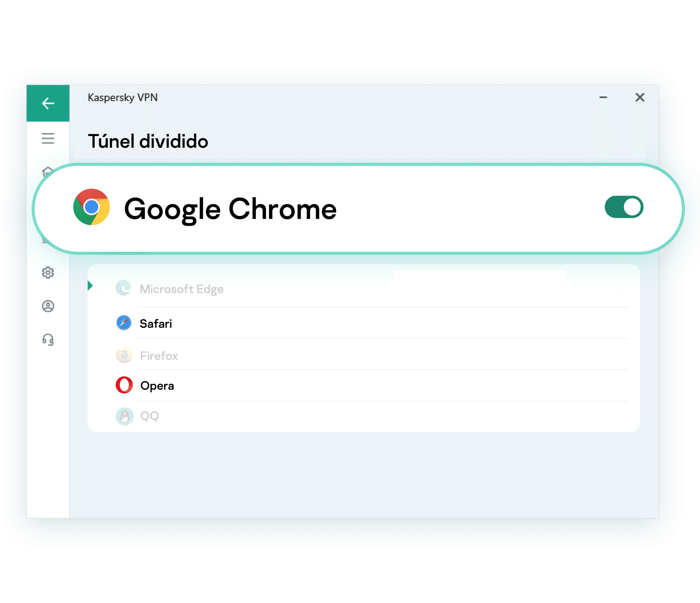Go back with the green arrow button

pyautogui.click(x=48, y=103)
